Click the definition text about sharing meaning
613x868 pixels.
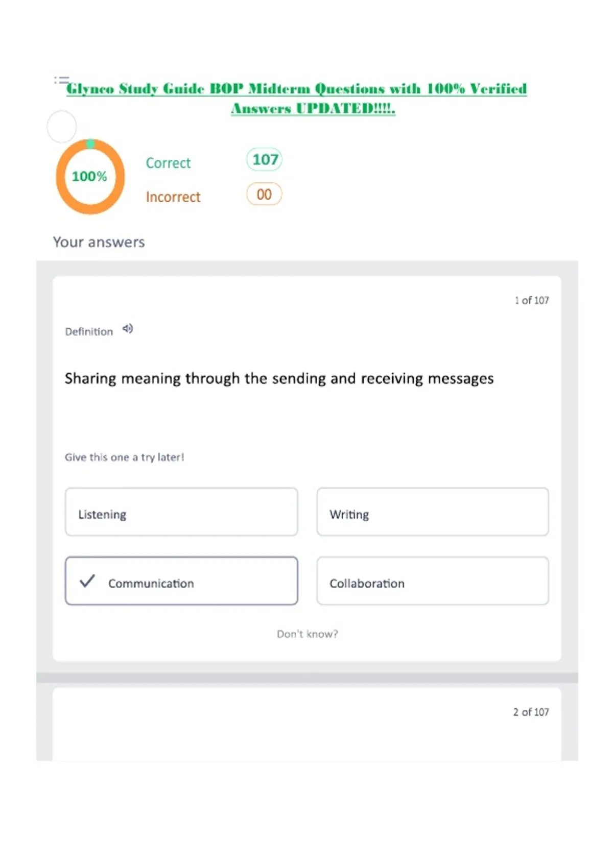(x=279, y=379)
